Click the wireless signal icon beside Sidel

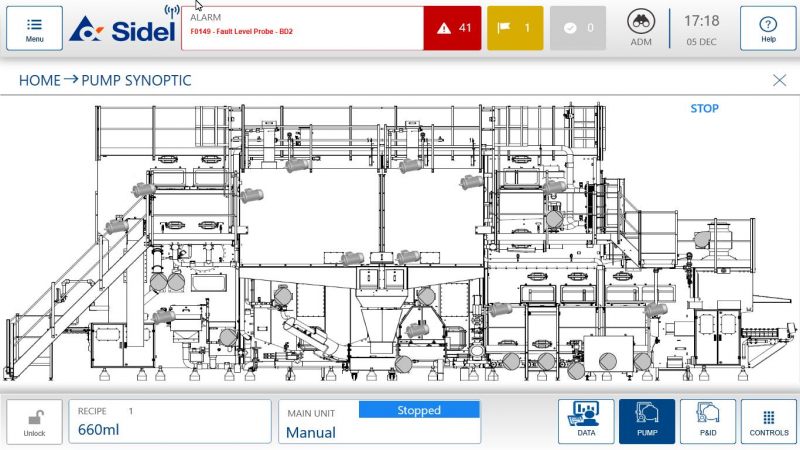(171, 17)
